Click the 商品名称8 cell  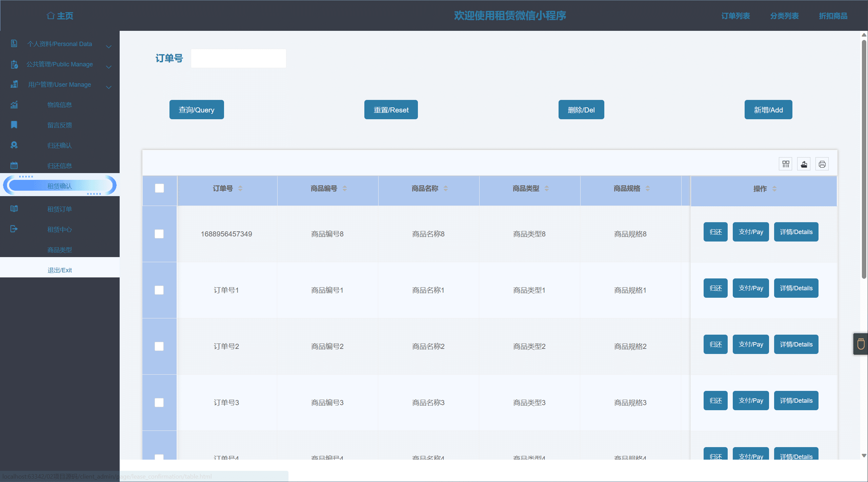[x=428, y=234]
